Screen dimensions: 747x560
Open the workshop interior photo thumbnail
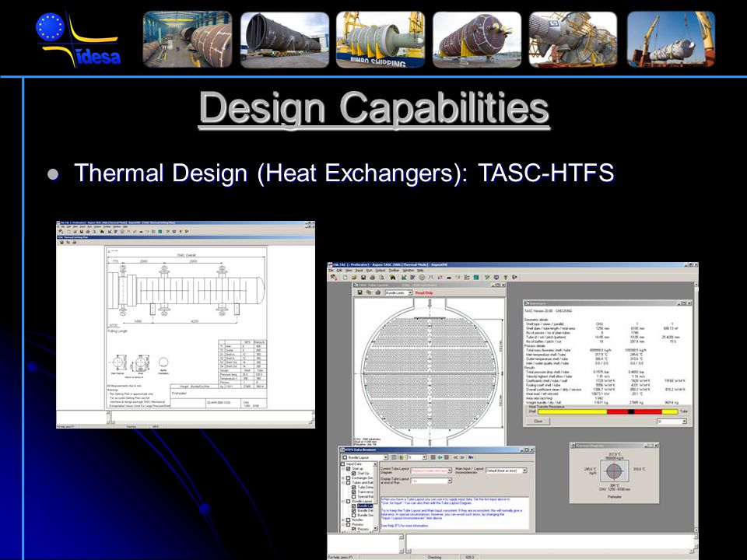coord(188,39)
